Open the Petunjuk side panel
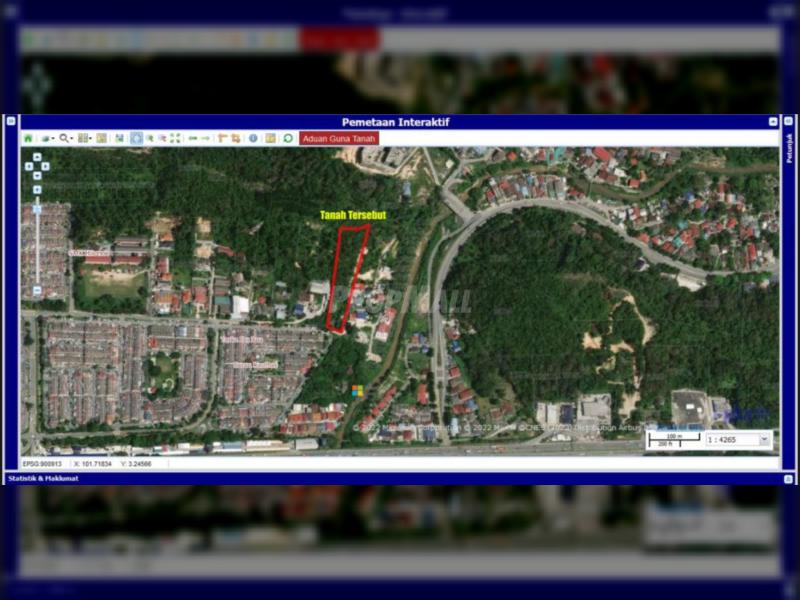Viewport: 800px width, 600px height. pos(789,150)
